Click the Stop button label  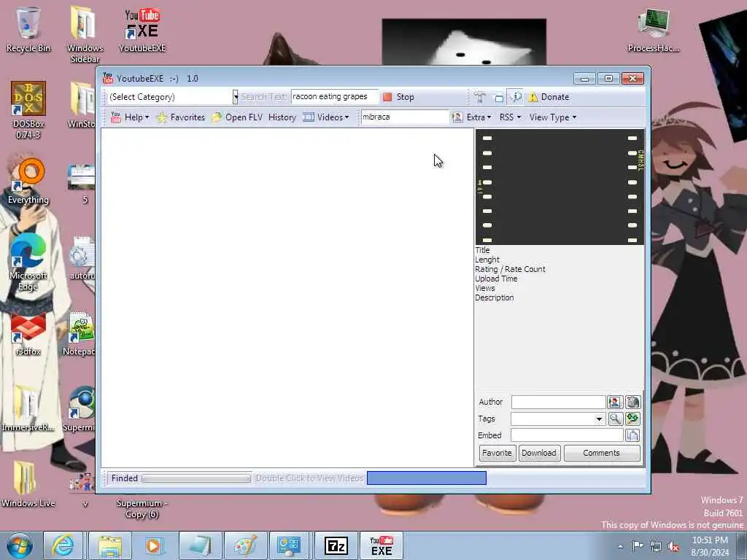coord(405,97)
